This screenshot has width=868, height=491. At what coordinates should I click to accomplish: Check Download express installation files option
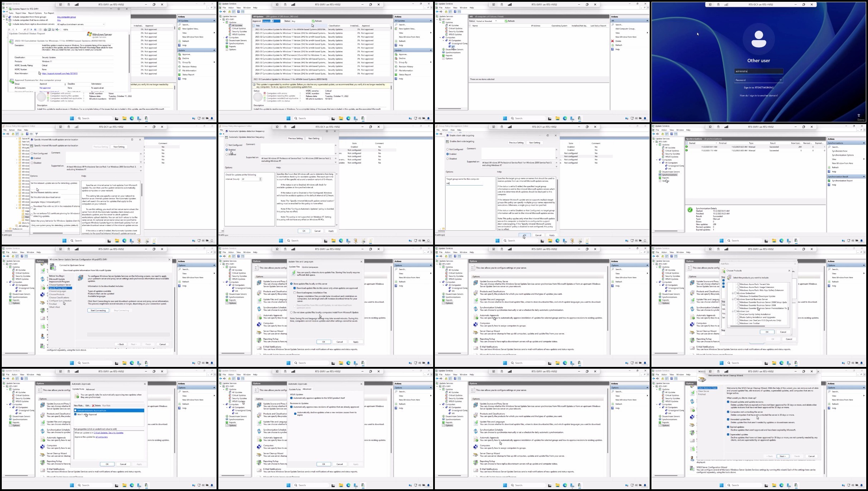tap(295, 293)
